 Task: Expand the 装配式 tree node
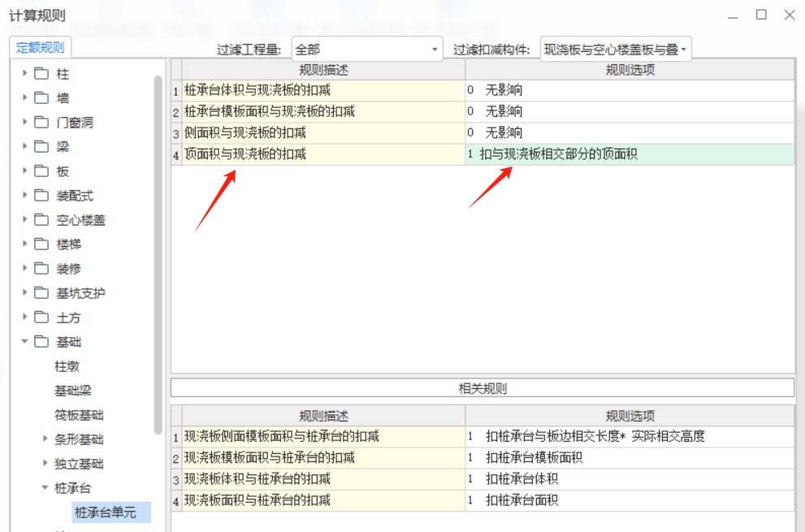[24, 195]
